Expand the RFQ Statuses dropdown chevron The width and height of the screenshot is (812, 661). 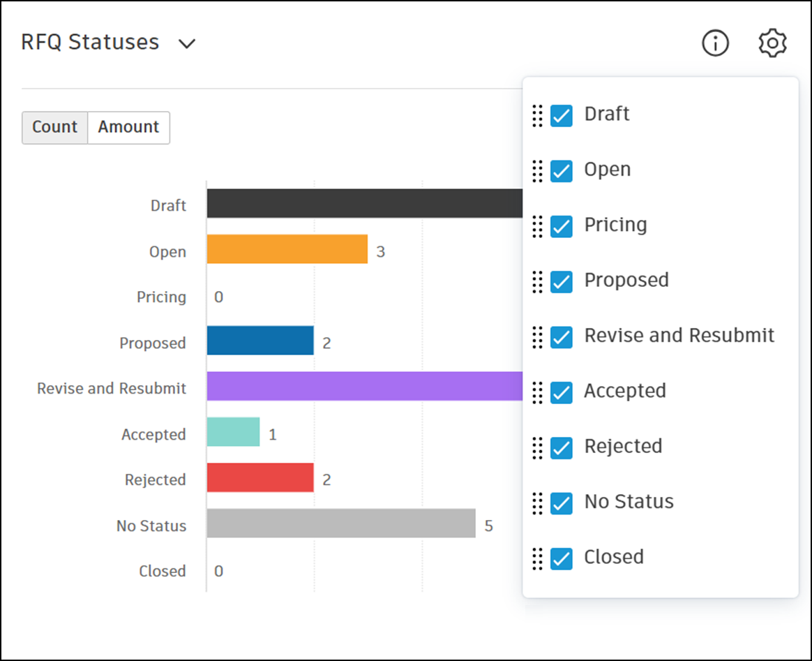tap(186, 44)
